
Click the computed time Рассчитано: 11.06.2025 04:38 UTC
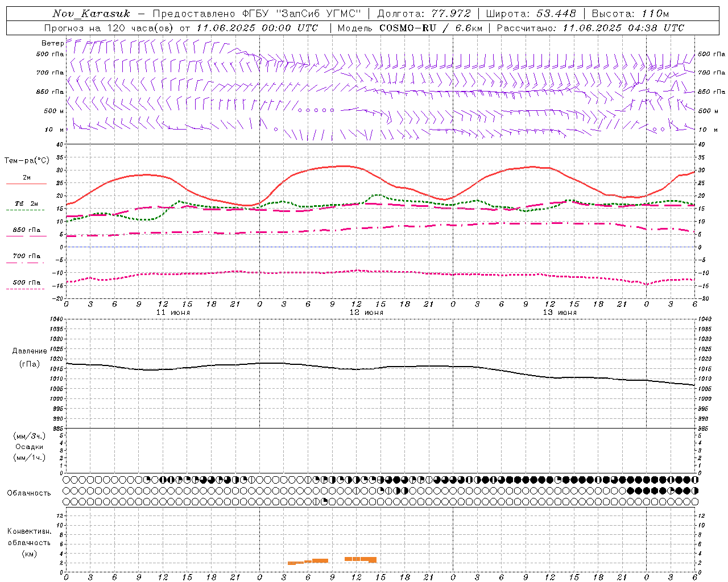point(590,28)
